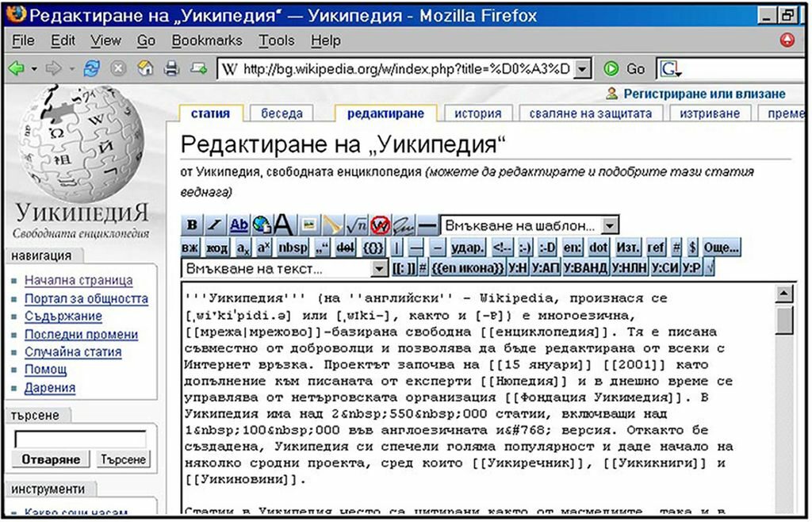Insert signature with timestamp icon

click(404, 225)
